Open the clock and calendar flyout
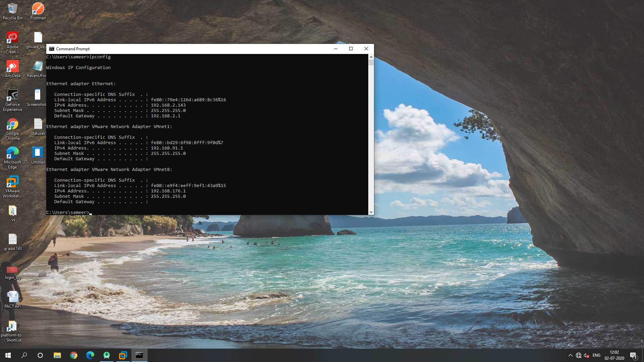This screenshot has width=644, height=362. 614,355
